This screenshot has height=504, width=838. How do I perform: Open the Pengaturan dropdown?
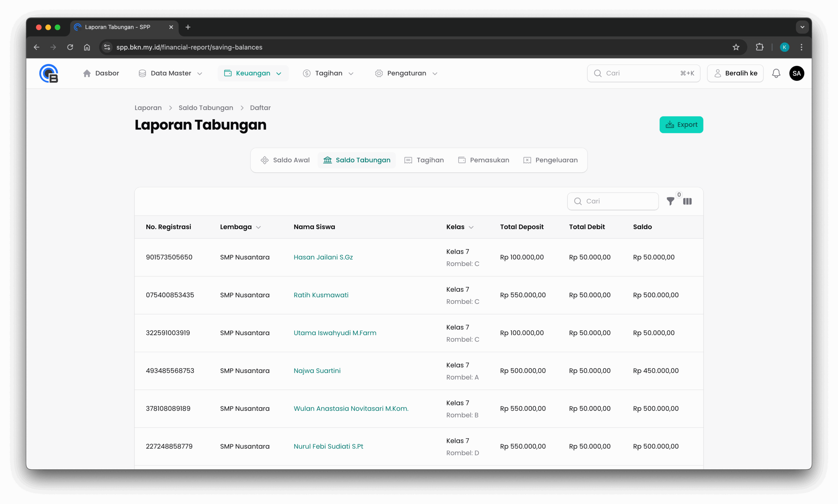click(406, 73)
